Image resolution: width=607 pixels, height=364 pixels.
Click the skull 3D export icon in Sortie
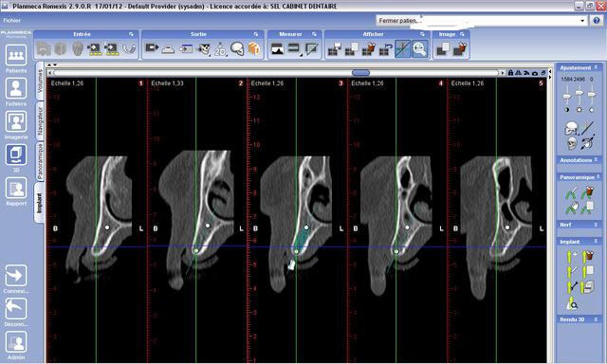(x=237, y=48)
